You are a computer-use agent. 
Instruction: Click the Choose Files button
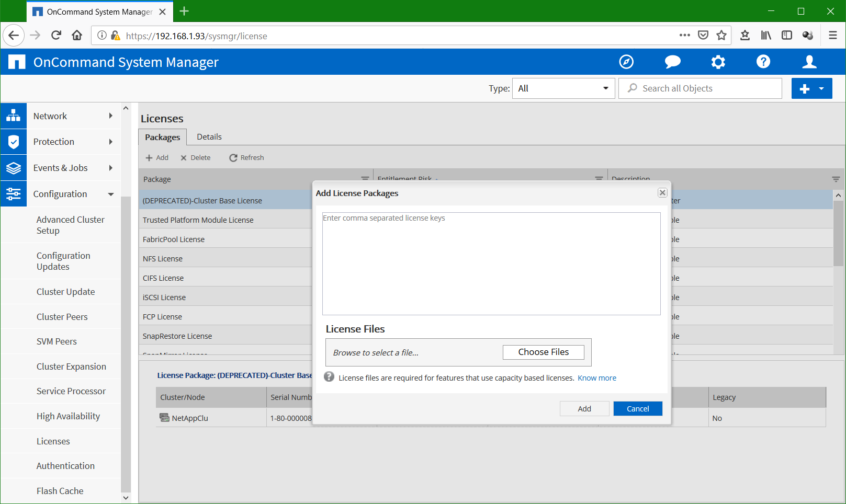pos(543,352)
